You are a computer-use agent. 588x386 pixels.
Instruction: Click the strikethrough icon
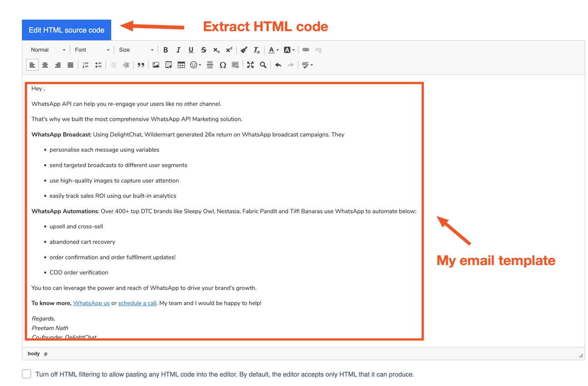[204, 50]
